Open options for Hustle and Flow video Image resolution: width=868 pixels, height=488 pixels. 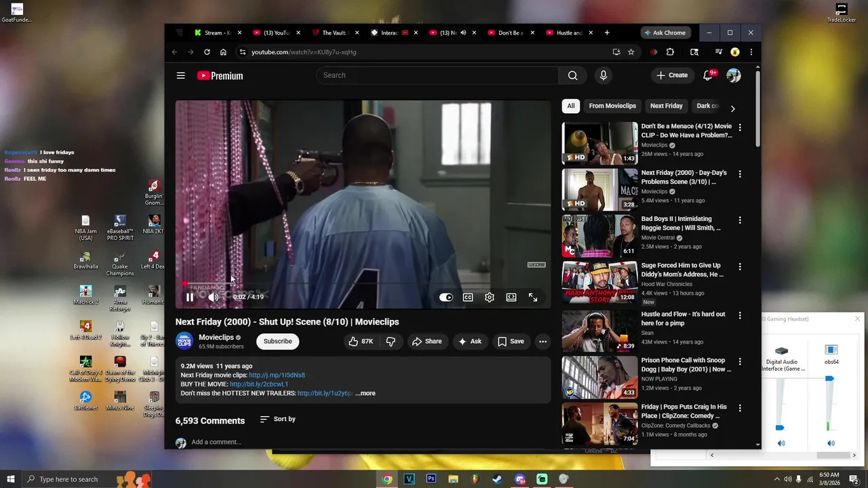coord(740,316)
